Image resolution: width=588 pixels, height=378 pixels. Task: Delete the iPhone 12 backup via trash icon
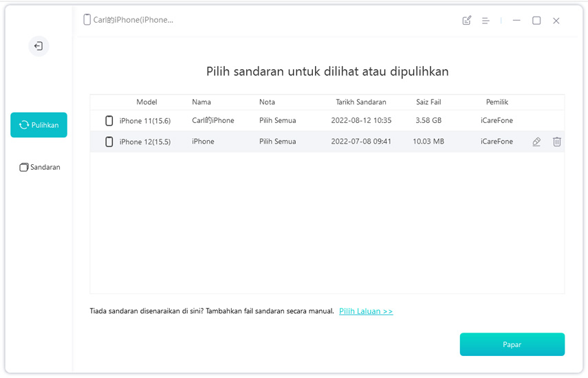pyautogui.click(x=557, y=142)
